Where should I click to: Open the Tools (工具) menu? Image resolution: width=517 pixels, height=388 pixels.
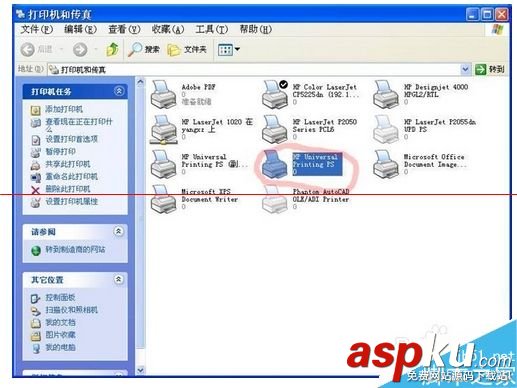point(211,29)
